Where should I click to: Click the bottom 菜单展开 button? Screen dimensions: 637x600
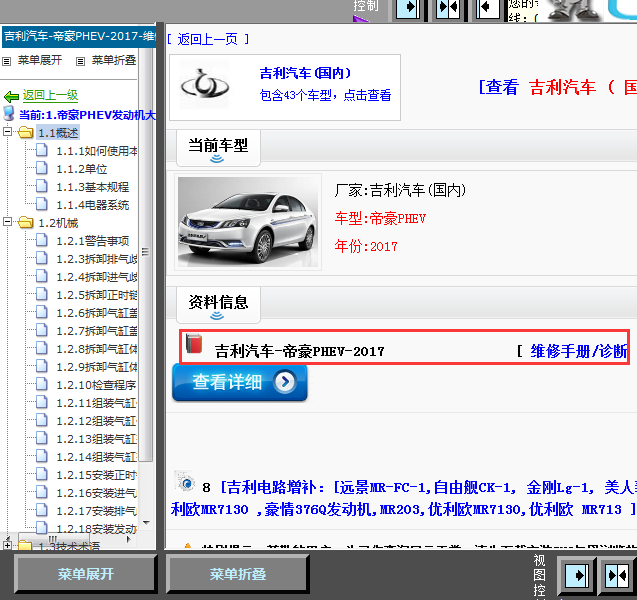click(x=85, y=574)
